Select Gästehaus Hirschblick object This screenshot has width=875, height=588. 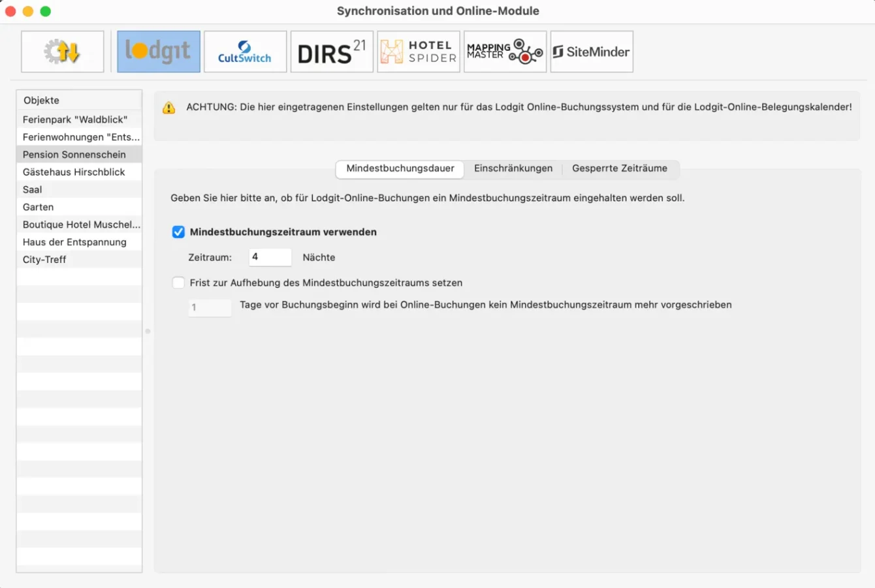79,172
